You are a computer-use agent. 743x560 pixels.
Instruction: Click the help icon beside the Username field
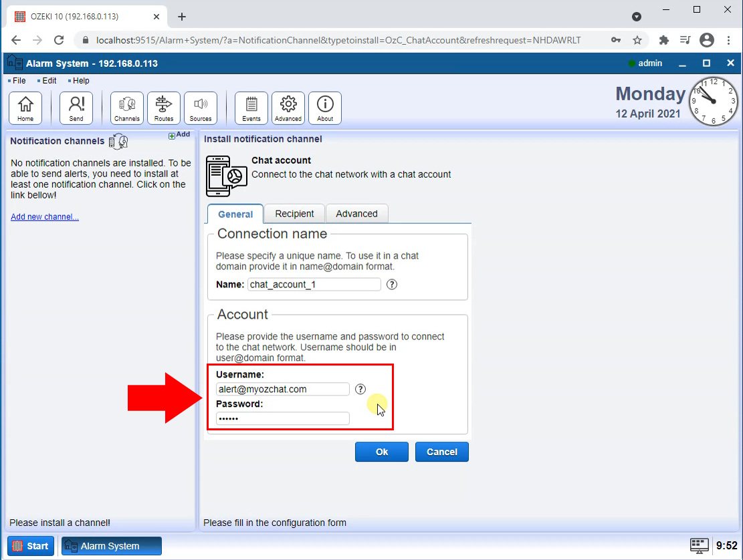tap(360, 389)
